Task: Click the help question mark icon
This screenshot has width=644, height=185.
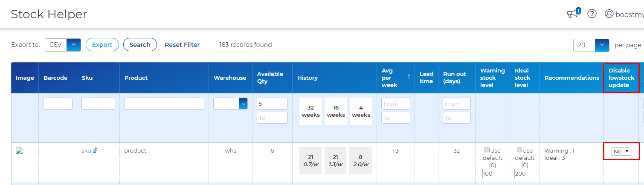Action: click(x=592, y=14)
